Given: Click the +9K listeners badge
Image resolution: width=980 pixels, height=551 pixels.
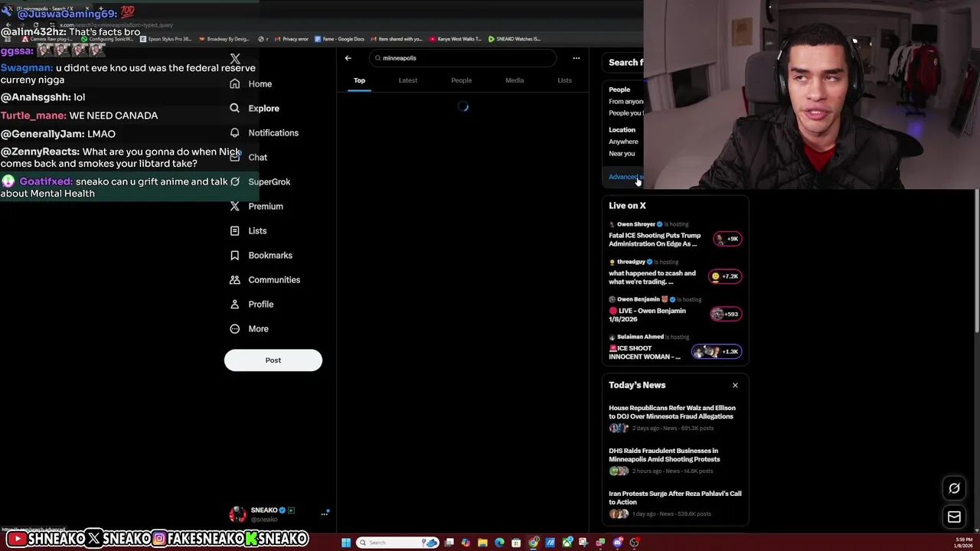Looking at the screenshot, I should tap(727, 239).
